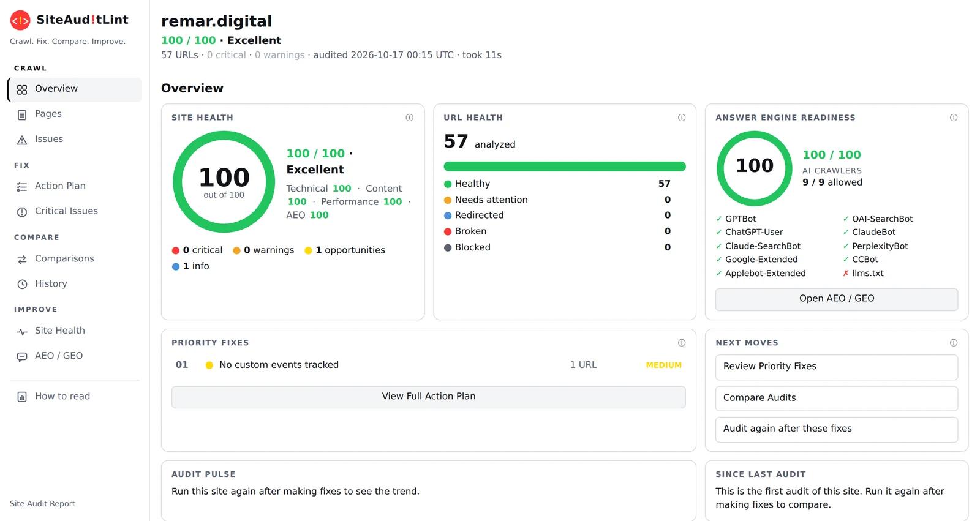Click the Issues warning triangle icon
Viewport: 980px width, 521px height.
22,140
